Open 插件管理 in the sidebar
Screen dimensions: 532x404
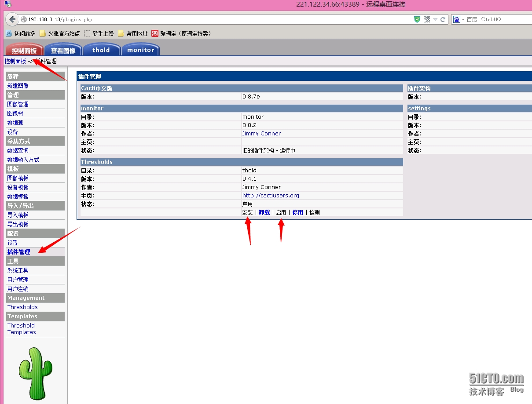point(18,252)
